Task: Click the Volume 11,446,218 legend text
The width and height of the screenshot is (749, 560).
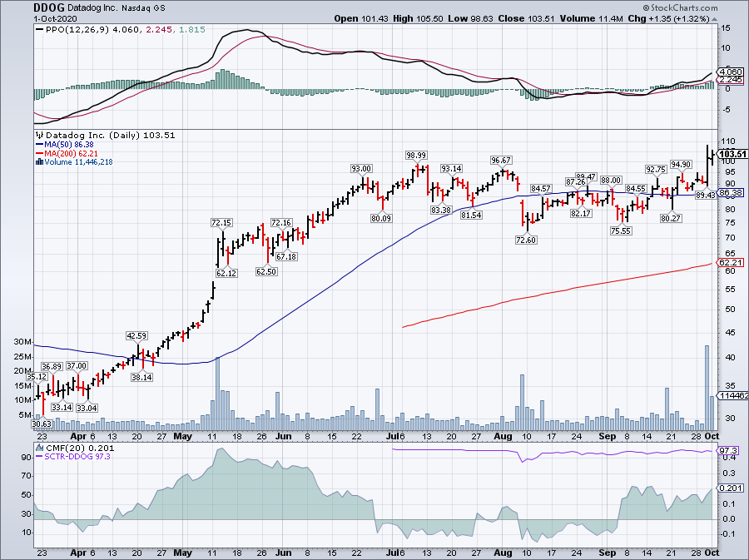Action: click(x=78, y=162)
